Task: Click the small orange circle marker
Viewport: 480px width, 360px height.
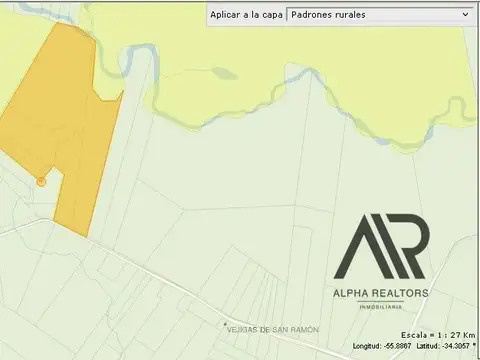Action: [x=41, y=182]
